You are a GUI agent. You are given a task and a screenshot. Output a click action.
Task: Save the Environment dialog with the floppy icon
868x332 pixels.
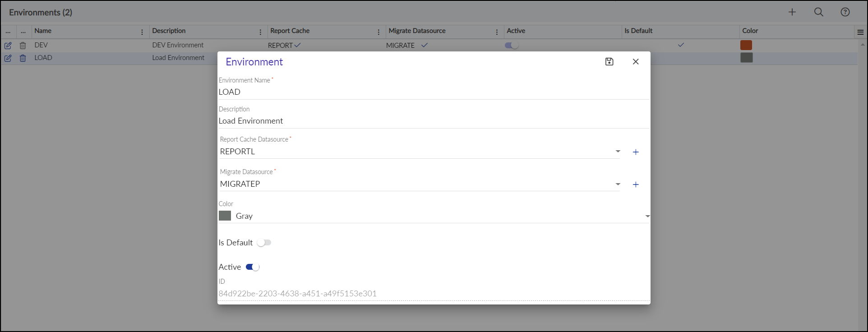609,62
